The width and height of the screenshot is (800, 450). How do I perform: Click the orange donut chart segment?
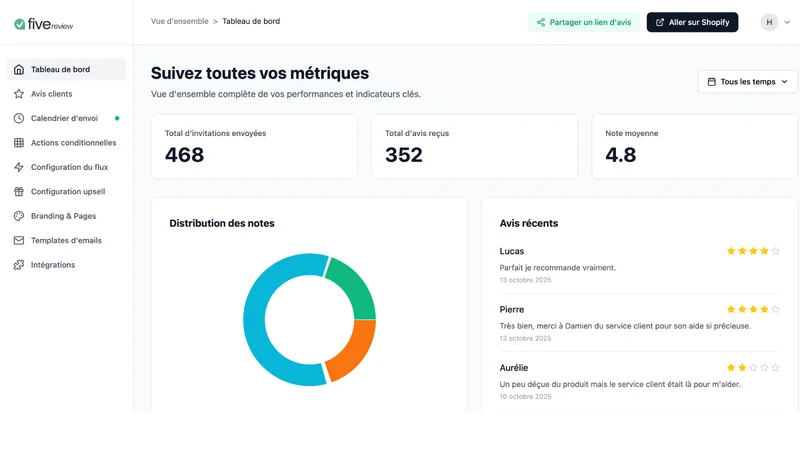356,349
